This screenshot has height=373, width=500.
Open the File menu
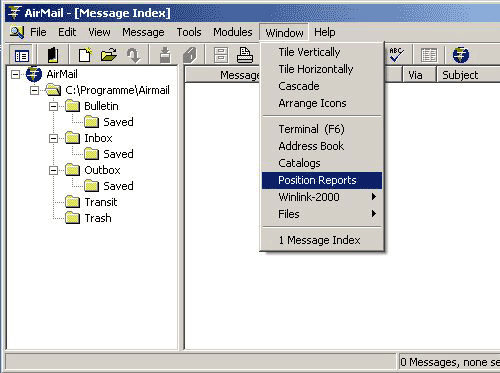[x=38, y=32]
